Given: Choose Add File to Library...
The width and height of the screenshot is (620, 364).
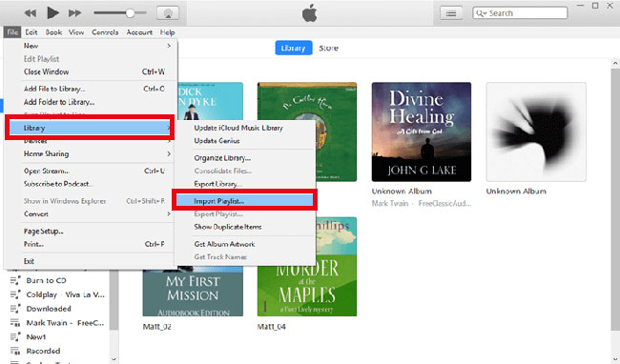Looking at the screenshot, I should [91, 89].
